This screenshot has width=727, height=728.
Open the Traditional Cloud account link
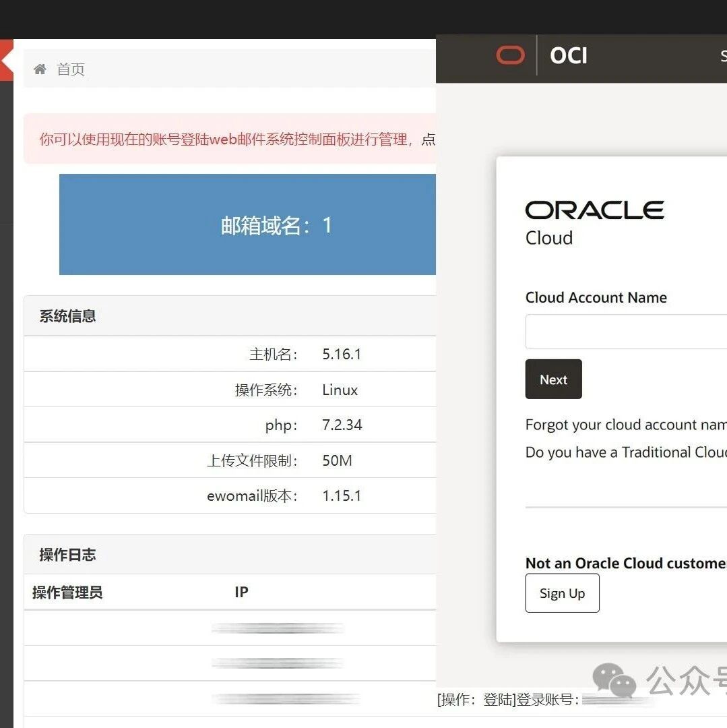tap(626, 452)
